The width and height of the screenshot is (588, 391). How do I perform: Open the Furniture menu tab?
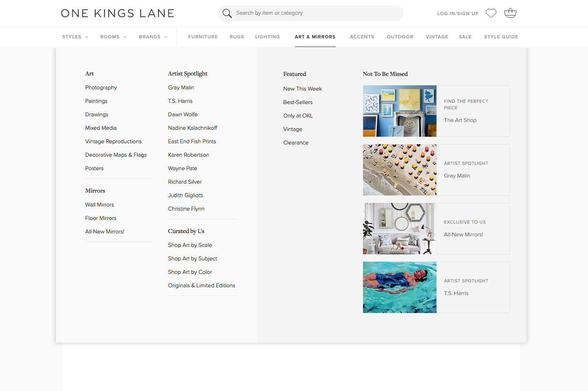coord(203,37)
